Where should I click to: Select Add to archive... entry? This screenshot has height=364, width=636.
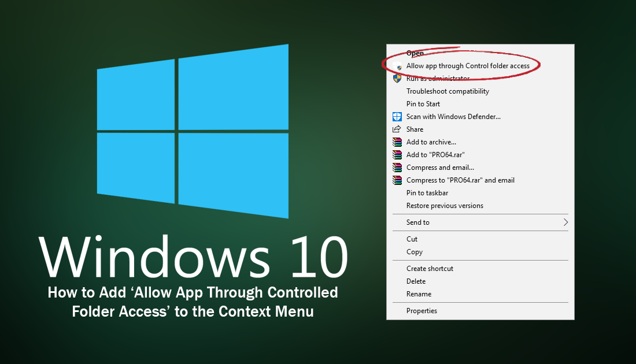click(480, 142)
